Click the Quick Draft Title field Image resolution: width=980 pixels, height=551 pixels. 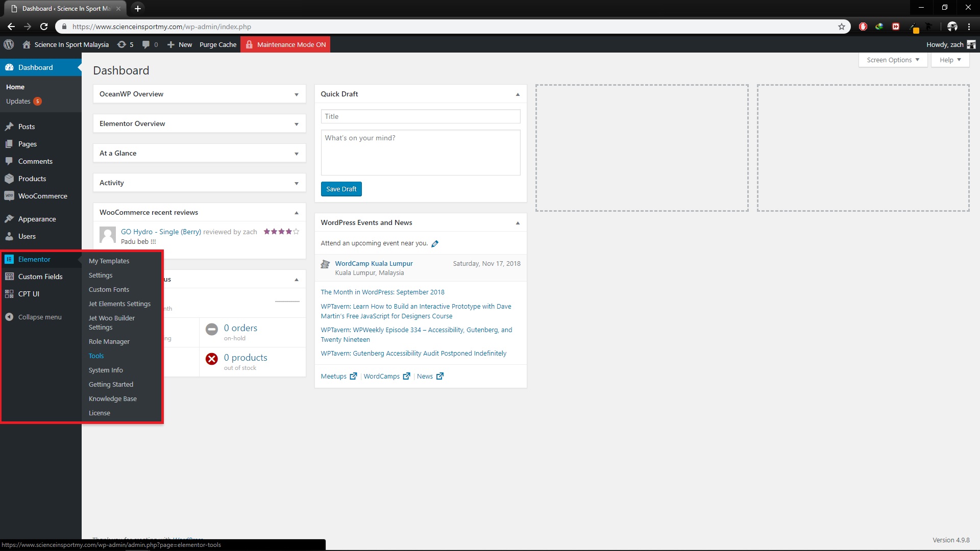click(421, 116)
